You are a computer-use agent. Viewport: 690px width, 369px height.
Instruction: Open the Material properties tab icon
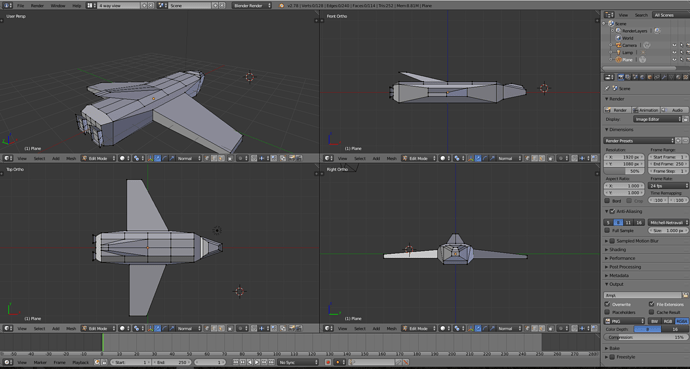pyautogui.click(x=678, y=77)
